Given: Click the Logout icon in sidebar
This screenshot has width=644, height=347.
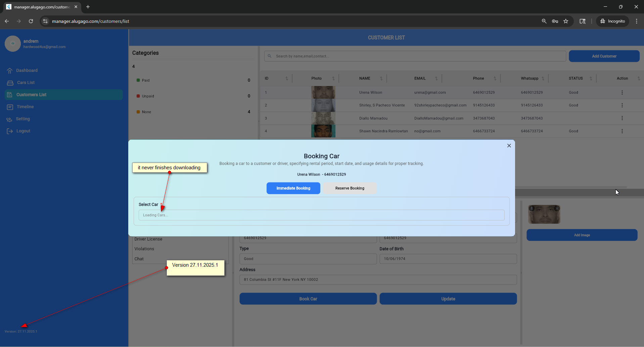Looking at the screenshot, I should 10,131.
